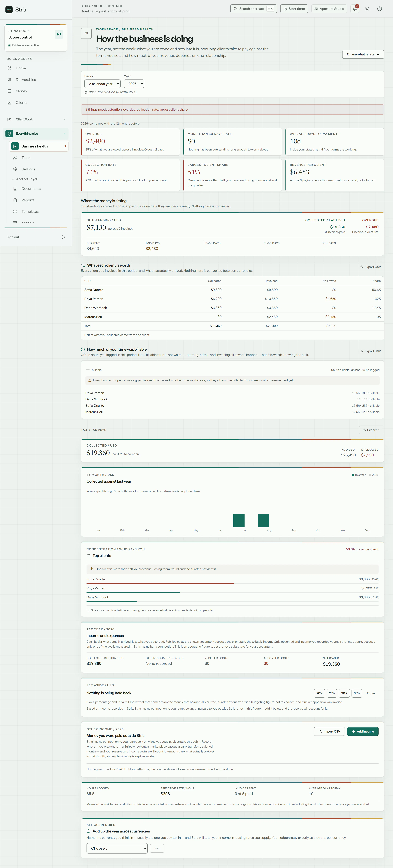The image size is (393, 868).
Task: Click Business health chart icon
Action: pos(15,146)
